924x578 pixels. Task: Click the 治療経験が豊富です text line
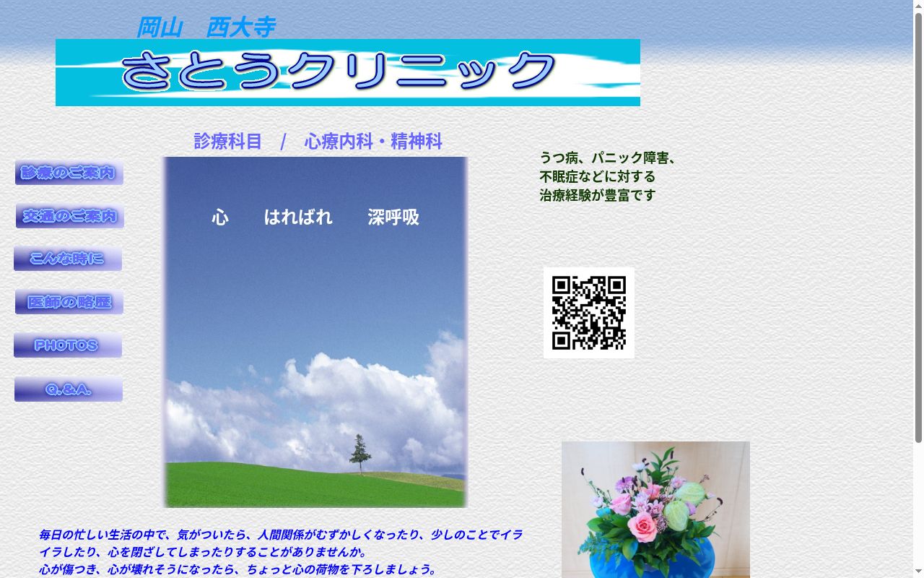598,195
